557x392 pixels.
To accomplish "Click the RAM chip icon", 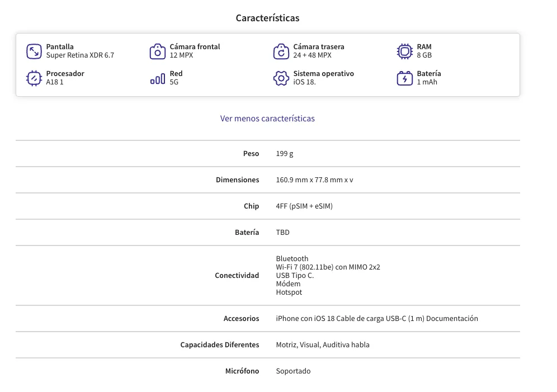I will pyautogui.click(x=404, y=51).
